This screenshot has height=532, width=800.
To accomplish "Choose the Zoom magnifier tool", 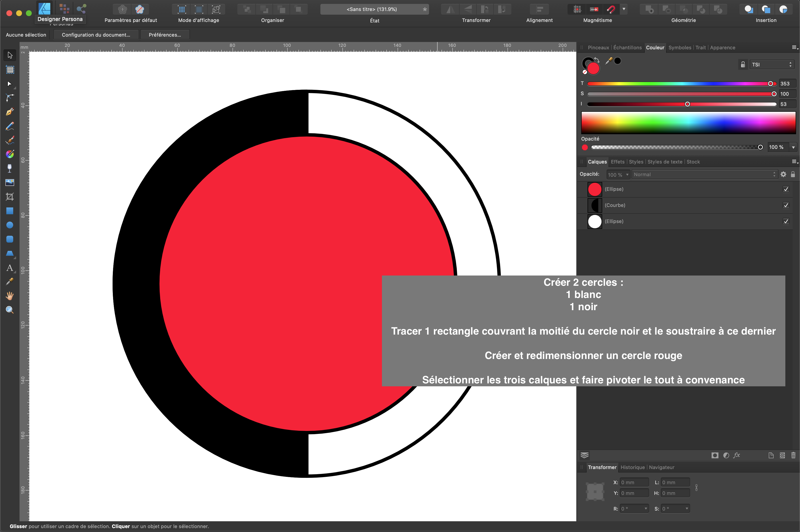I will click(x=10, y=310).
